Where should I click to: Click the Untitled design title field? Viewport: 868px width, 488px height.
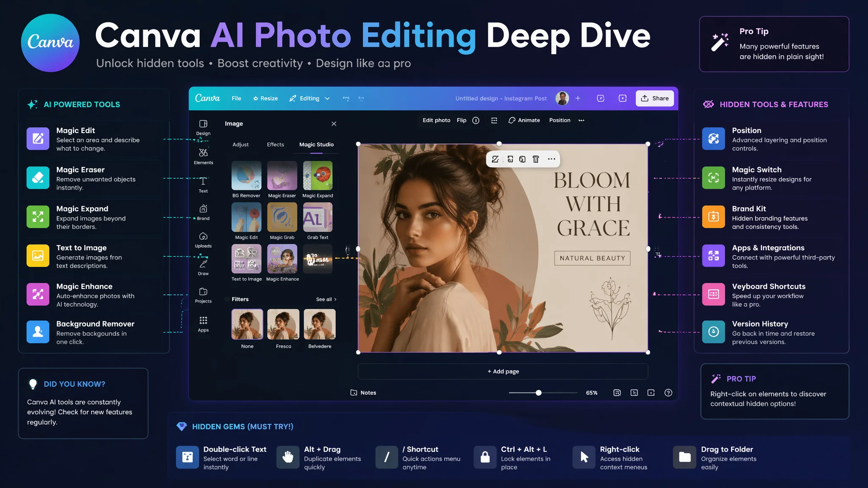501,98
